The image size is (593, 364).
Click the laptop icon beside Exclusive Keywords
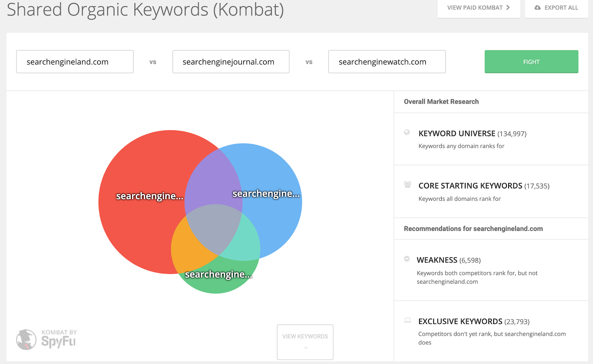tap(408, 320)
